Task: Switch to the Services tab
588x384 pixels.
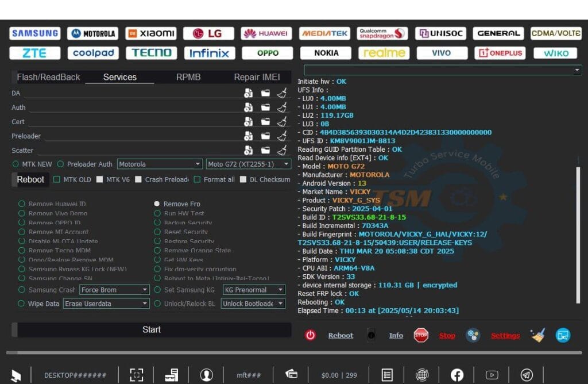Action: 119,77
